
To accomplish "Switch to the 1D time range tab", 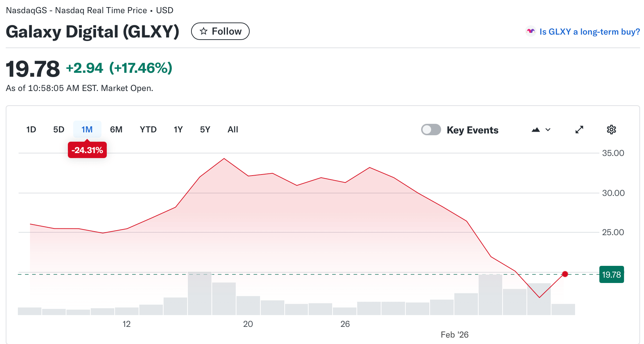I will (31, 130).
